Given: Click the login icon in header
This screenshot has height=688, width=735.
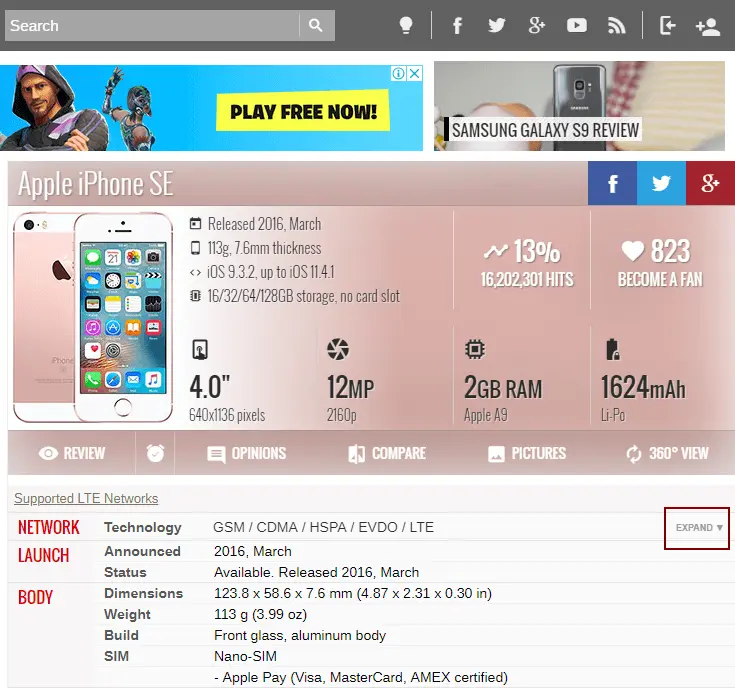Looking at the screenshot, I should 668,25.
